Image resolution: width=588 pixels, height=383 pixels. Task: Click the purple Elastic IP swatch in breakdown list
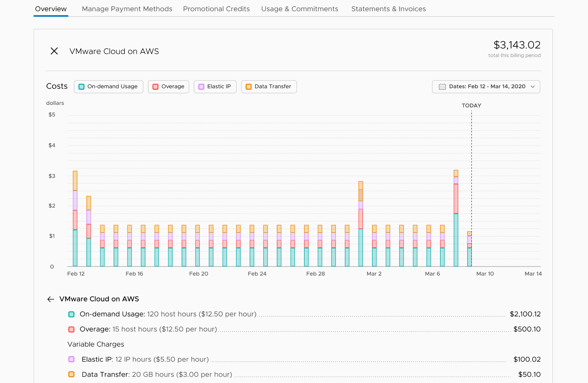click(x=71, y=359)
